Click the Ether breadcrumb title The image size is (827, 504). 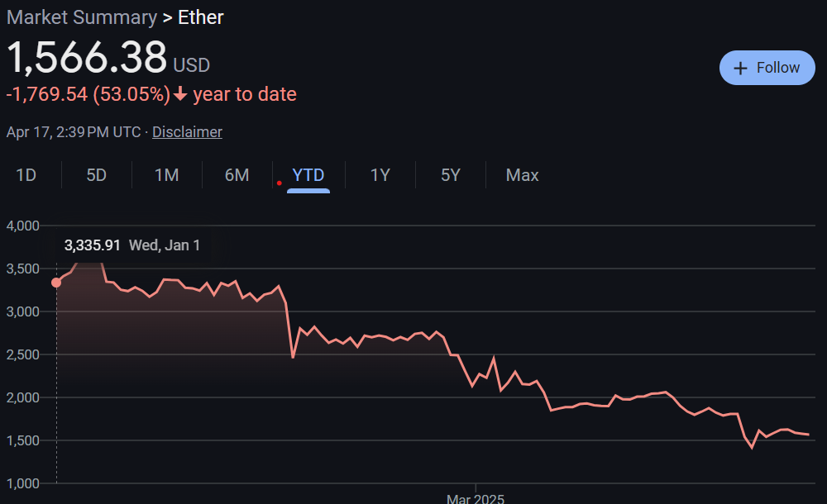click(200, 17)
